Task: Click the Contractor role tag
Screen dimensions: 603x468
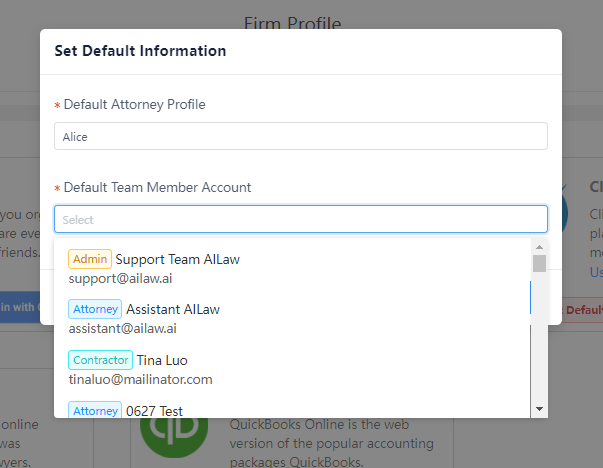Action: coord(100,360)
